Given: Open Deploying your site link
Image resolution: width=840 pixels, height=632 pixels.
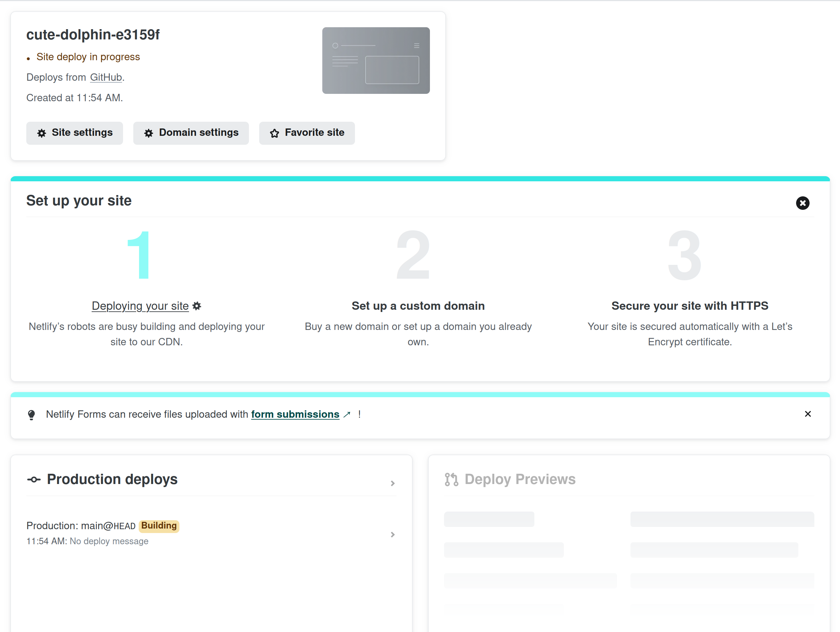Looking at the screenshot, I should point(140,306).
